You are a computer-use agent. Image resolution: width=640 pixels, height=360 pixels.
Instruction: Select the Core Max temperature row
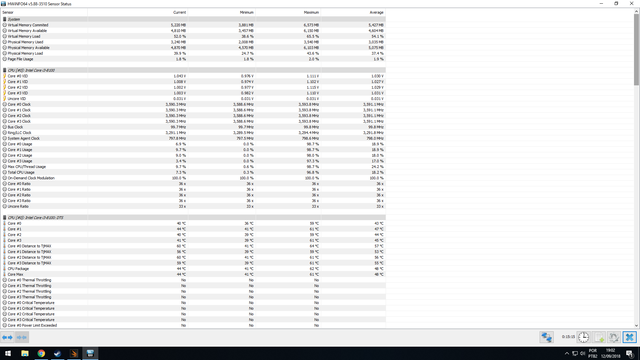click(193, 275)
